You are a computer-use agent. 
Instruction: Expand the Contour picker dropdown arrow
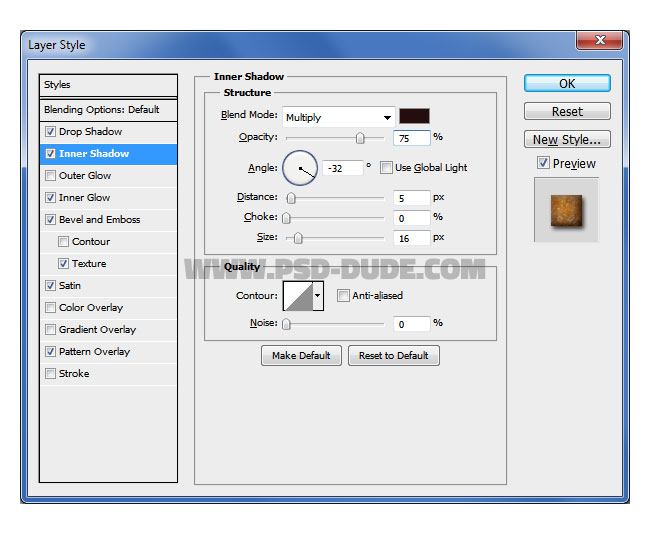(319, 295)
